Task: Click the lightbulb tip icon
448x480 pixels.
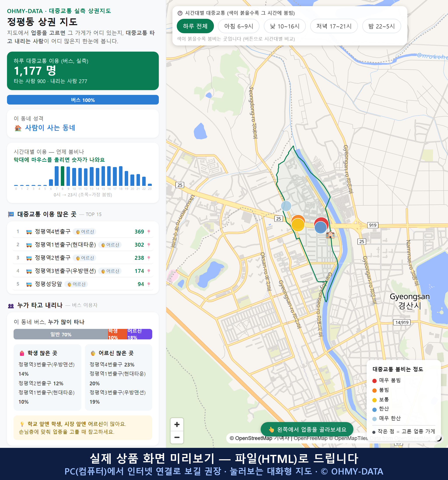Action: pos(22,424)
